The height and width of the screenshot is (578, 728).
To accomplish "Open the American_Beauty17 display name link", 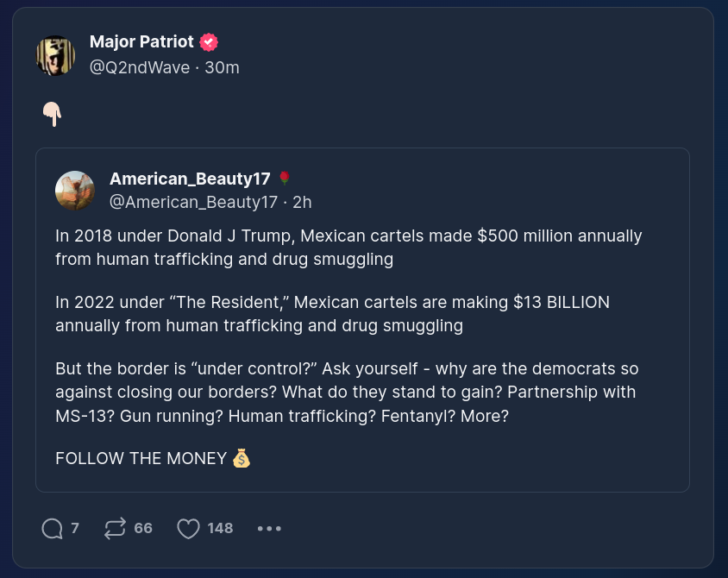I will click(190, 179).
